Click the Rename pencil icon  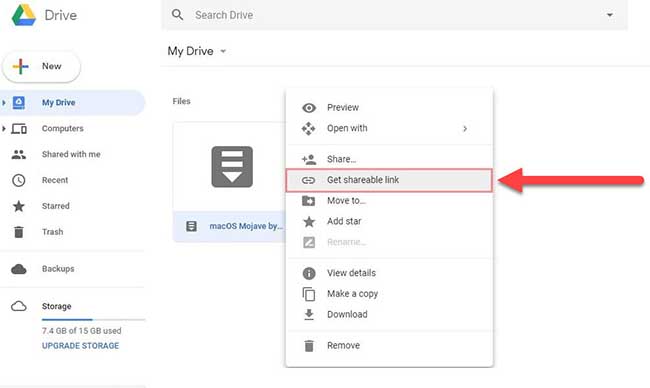tap(309, 242)
